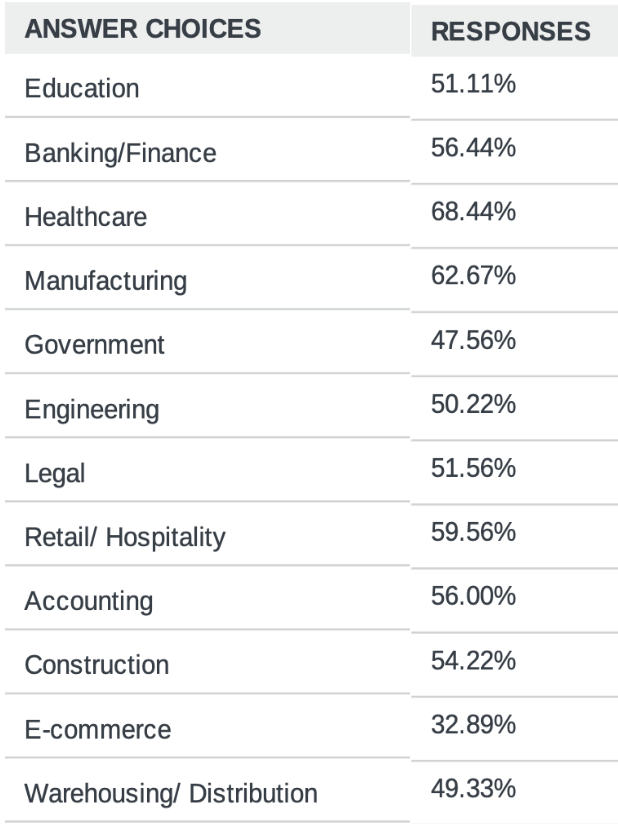Select the Education answer choice row
618x824 pixels.
pyautogui.click(x=82, y=89)
